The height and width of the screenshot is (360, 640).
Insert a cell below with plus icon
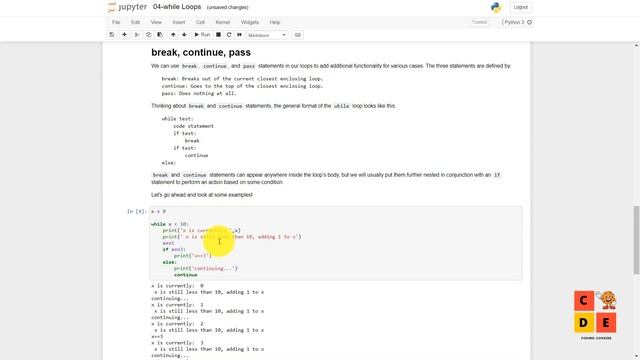click(124, 35)
